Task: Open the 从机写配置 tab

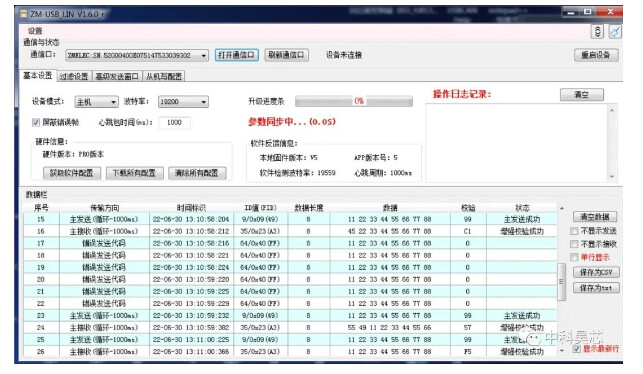Action: click(164, 76)
